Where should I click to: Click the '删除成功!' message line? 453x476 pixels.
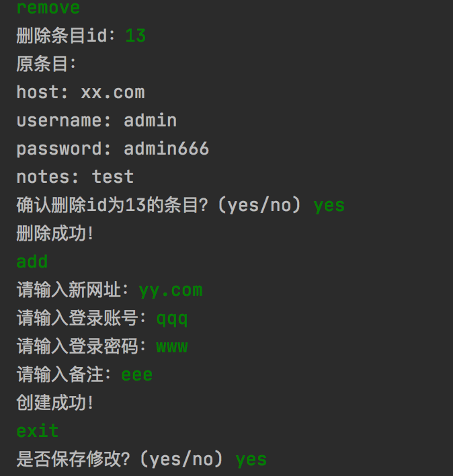click(x=55, y=233)
